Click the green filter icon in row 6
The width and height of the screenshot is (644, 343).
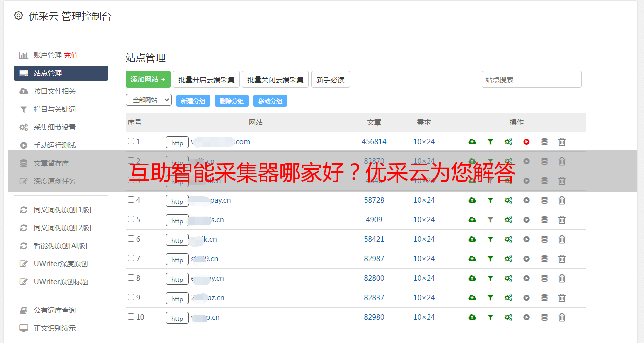[x=490, y=239]
